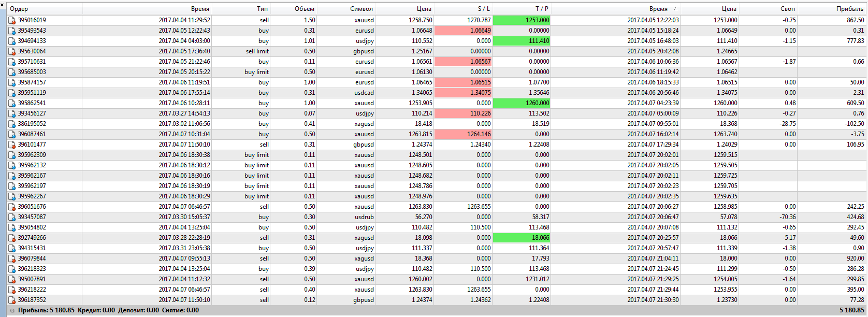This screenshot has height=317, width=868.
Task: Click the cancelled order icon for 395630064
Action: tap(11, 51)
